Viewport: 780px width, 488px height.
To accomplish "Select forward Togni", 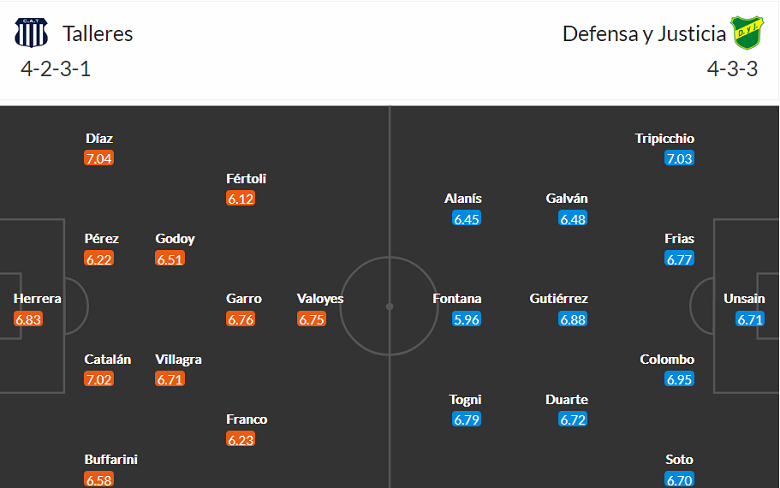I will tap(466, 400).
